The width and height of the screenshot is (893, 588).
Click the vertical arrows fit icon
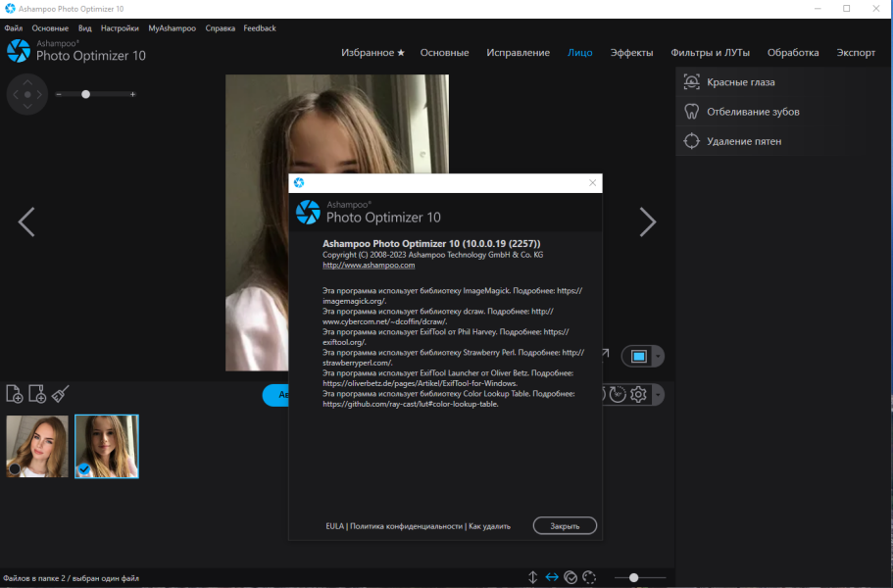pyautogui.click(x=532, y=577)
